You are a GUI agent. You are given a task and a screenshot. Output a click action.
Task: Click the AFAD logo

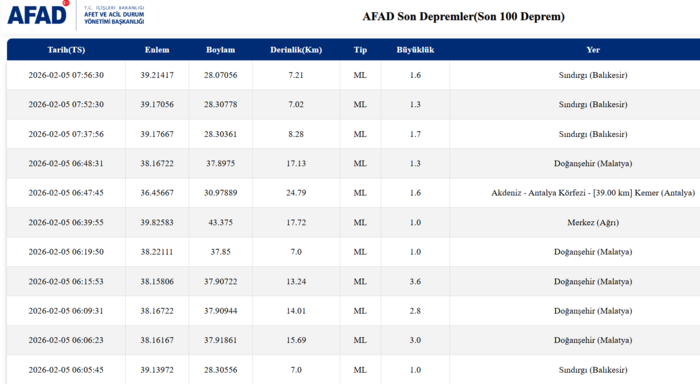[x=76, y=14]
